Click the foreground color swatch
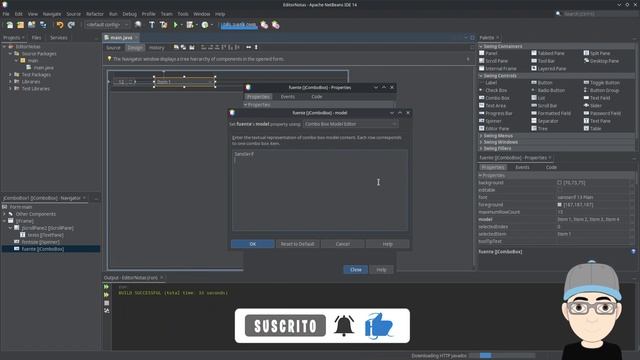Viewport: 640px width, 360px height. (559, 205)
